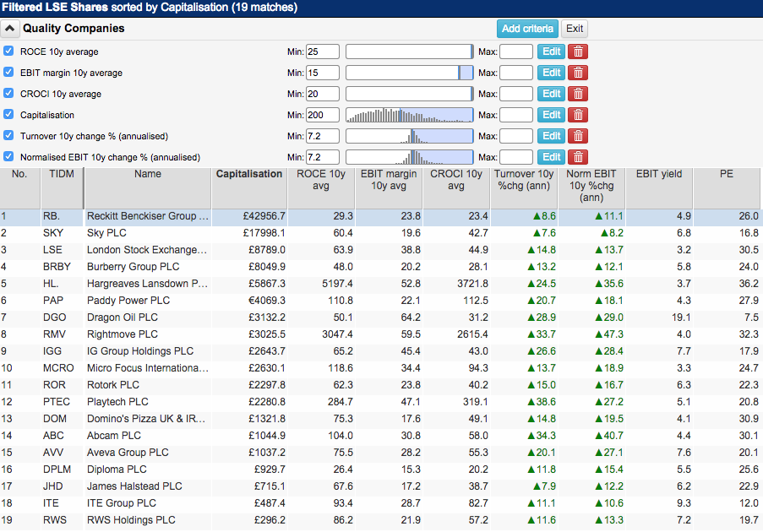
Task: Select the Playtech PLC row
Action: tap(380, 402)
